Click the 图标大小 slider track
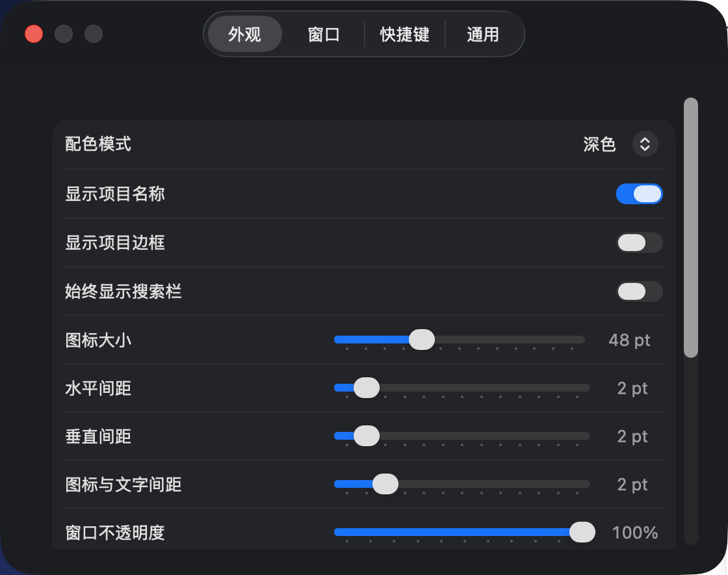The width and height of the screenshot is (728, 575). click(x=459, y=340)
